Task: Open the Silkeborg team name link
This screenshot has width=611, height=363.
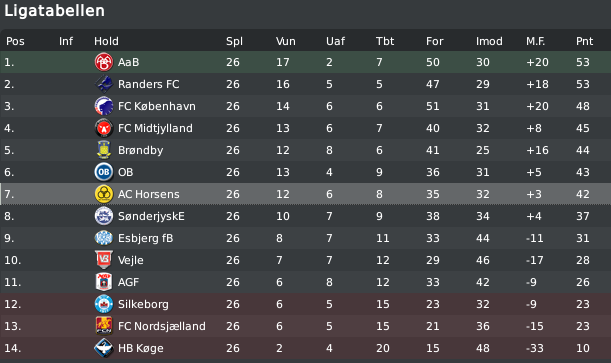Action: [143, 304]
